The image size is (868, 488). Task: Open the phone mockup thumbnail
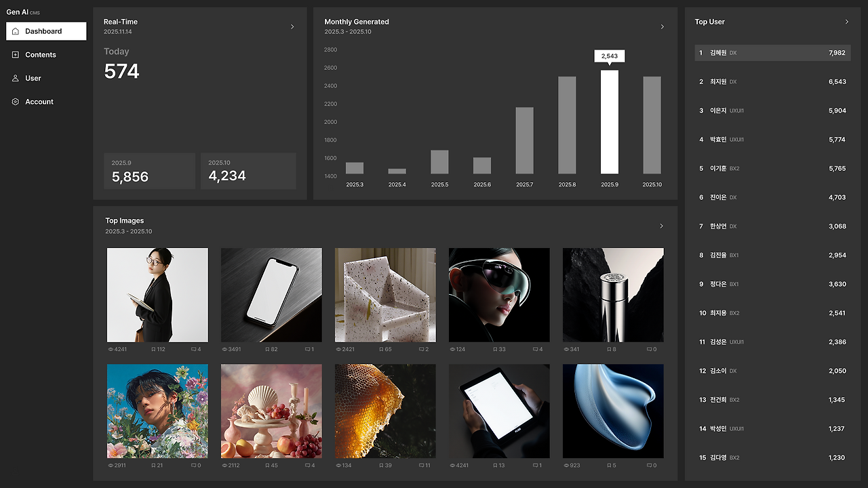tap(271, 295)
